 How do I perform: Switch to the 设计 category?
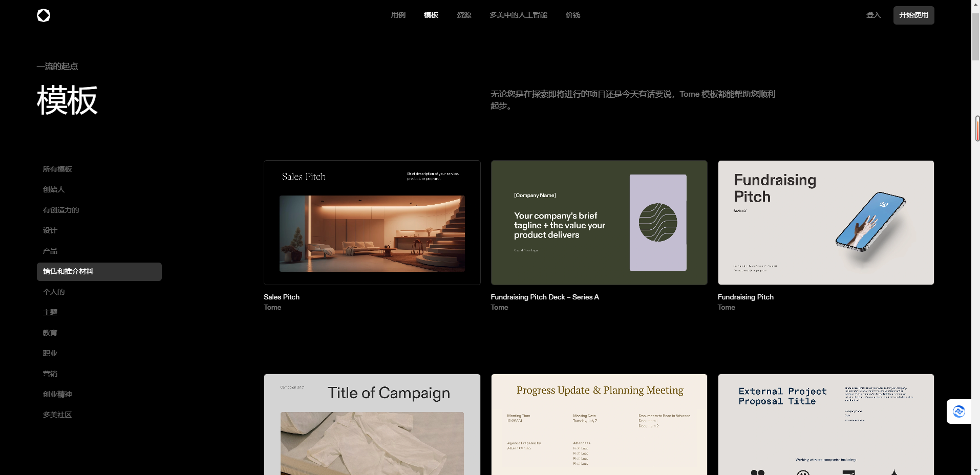pos(50,231)
